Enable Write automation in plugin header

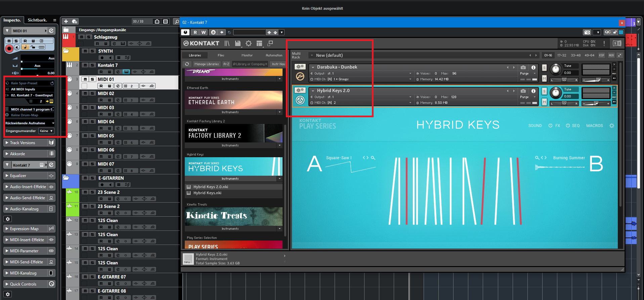pos(204,32)
